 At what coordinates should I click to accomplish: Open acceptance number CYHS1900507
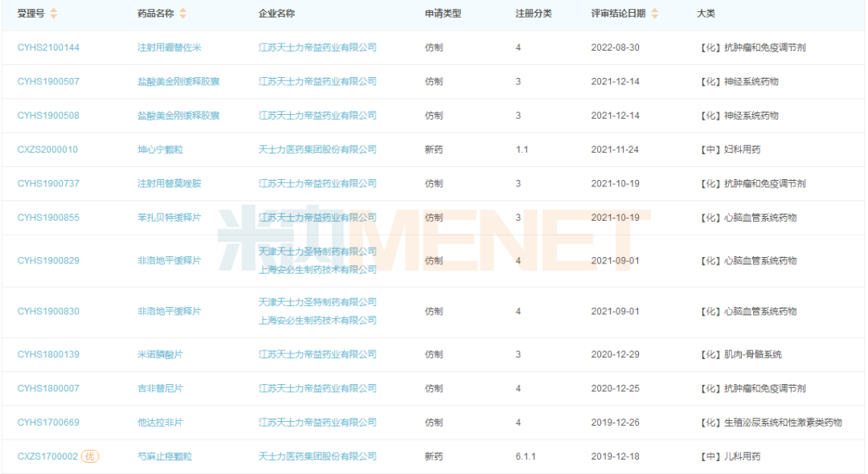coord(48,81)
